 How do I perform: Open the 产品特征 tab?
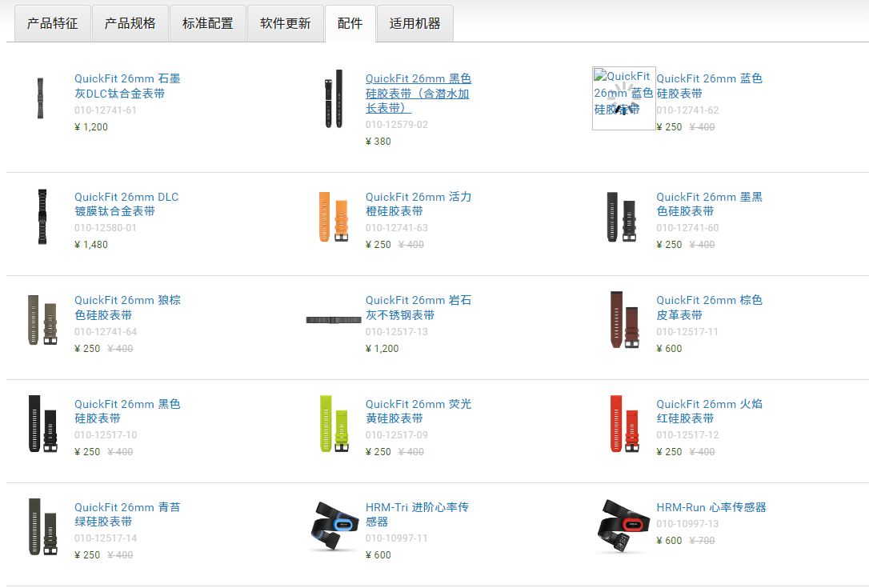[53, 23]
